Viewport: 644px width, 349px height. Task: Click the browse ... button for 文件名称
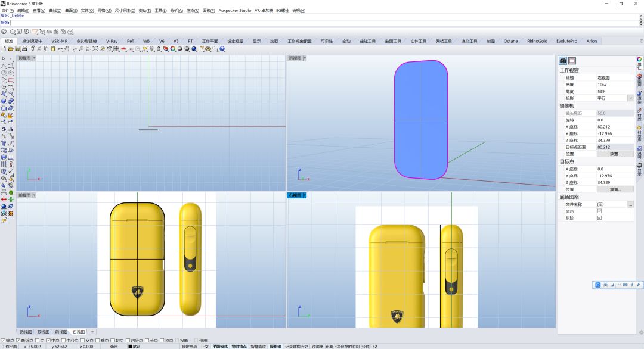(x=630, y=204)
